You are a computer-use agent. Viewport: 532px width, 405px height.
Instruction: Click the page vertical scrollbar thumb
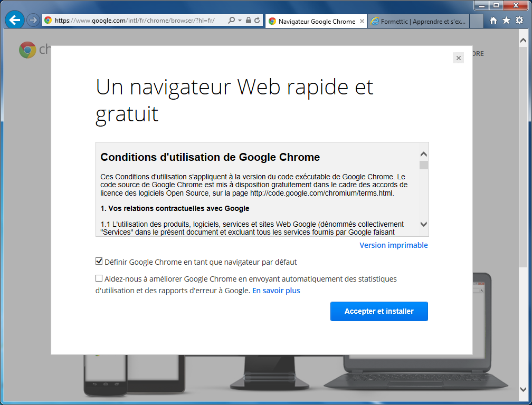[x=523, y=157]
